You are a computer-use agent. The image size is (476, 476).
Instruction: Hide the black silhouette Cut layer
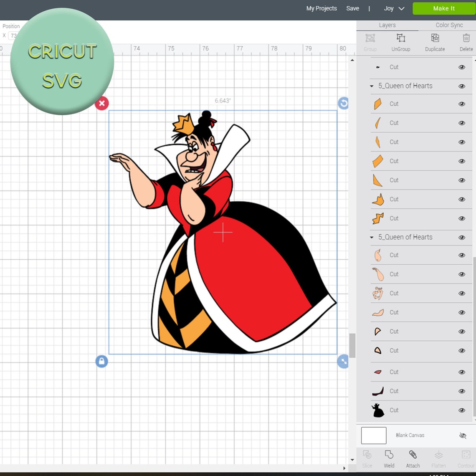click(462, 410)
